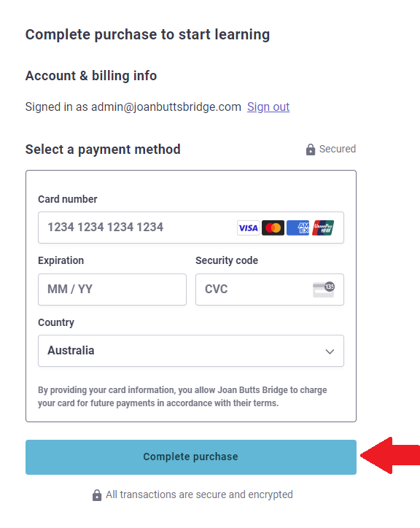Open the Country dropdown chevron
The height and width of the screenshot is (528, 420).
[330, 352]
